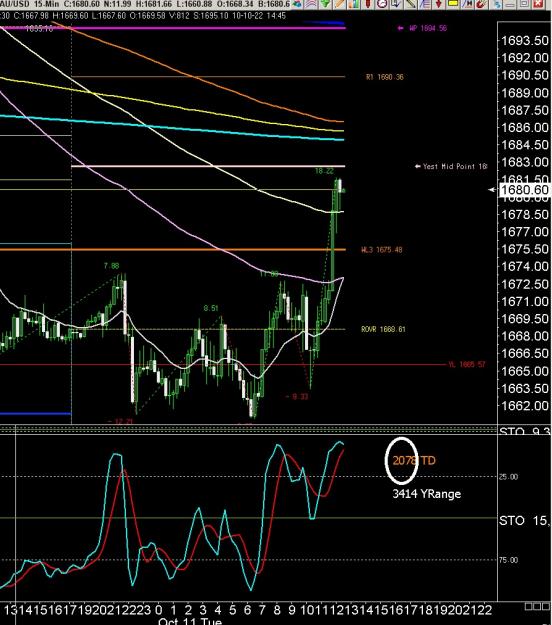Toggle the first small square at bottom right
The image size is (552, 625).
528,606
